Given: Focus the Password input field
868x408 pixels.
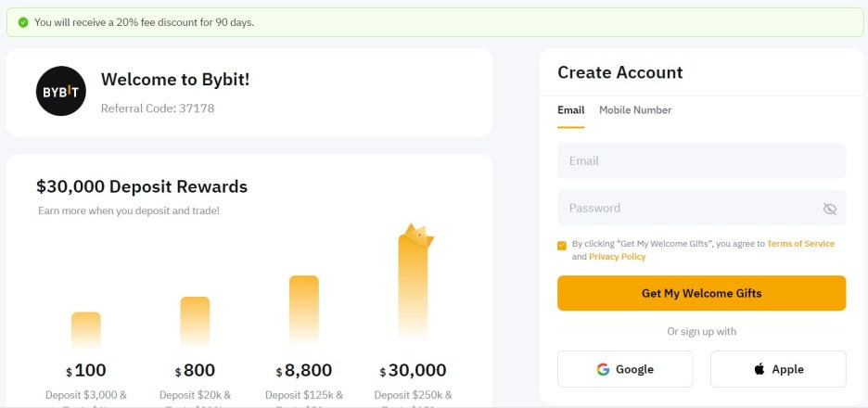Looking at the screenshot, I should click(701, 208).
